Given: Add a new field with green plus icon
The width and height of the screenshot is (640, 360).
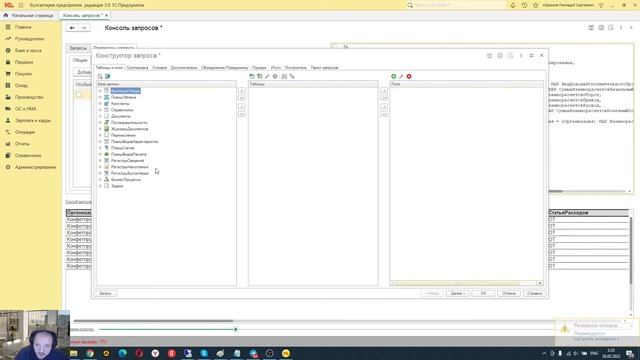Looking at the screenshot, I should pos(393,76).
